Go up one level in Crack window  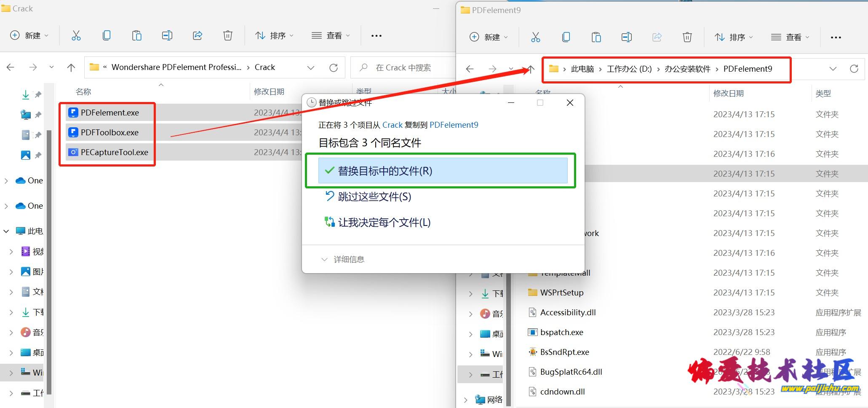[71, 67]
